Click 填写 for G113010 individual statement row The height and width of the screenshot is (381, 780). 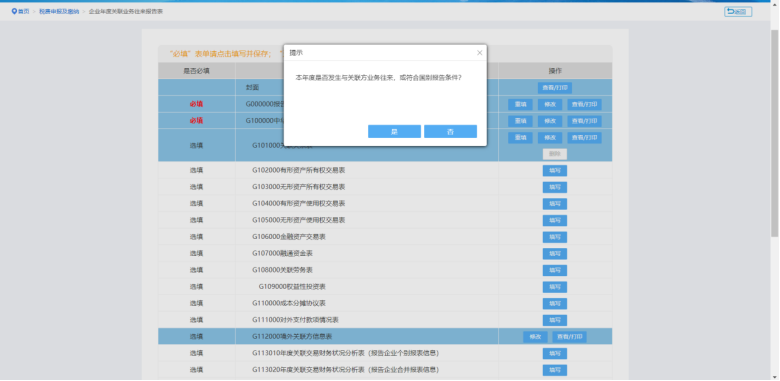point(555,354)
